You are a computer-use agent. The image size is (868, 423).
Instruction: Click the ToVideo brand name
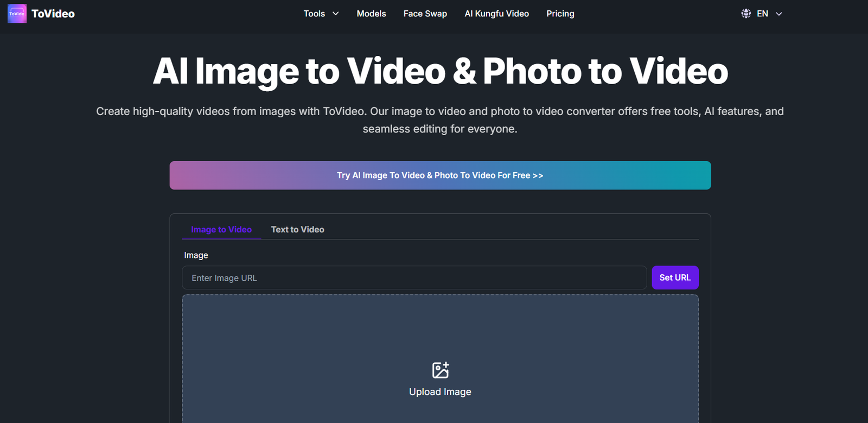(x=53, y=14)
